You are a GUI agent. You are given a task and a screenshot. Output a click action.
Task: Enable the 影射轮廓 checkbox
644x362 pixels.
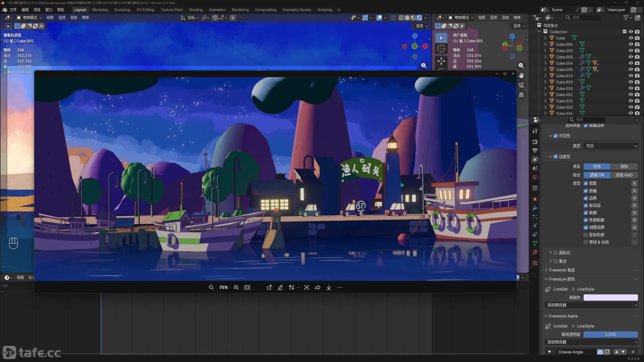(x=586, y=235)
